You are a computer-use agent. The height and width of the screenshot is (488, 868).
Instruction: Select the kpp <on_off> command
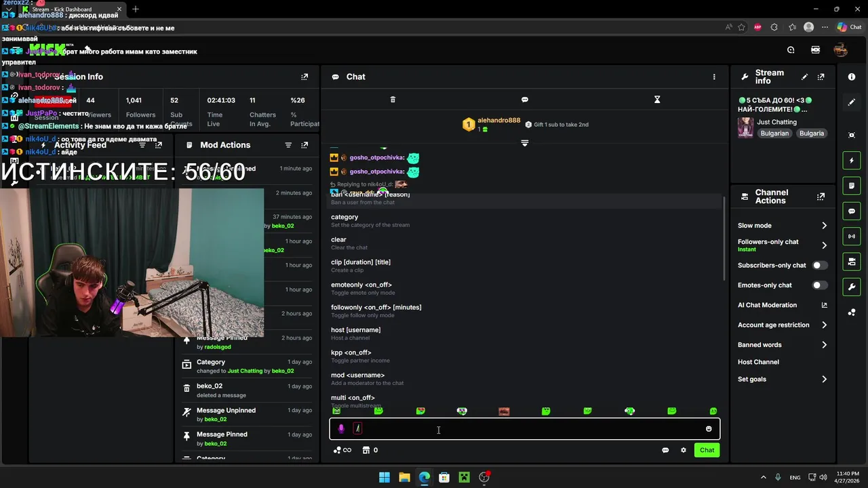pyautogui.click(x=525, y=356)
